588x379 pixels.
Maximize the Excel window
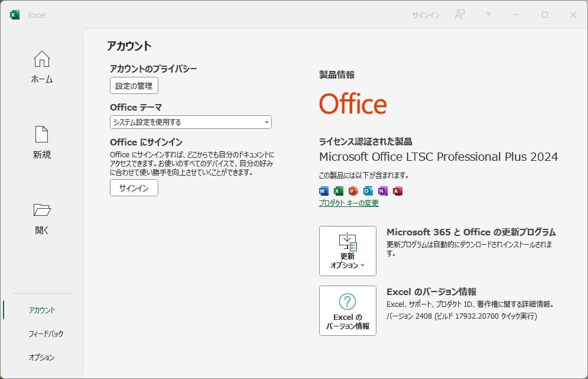click(545, 15)
